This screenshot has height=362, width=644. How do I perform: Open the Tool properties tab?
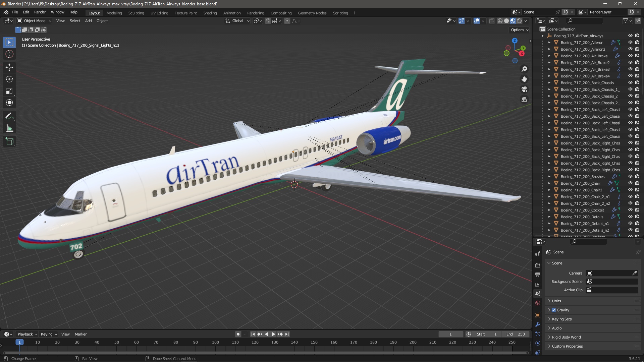(538, 253)
